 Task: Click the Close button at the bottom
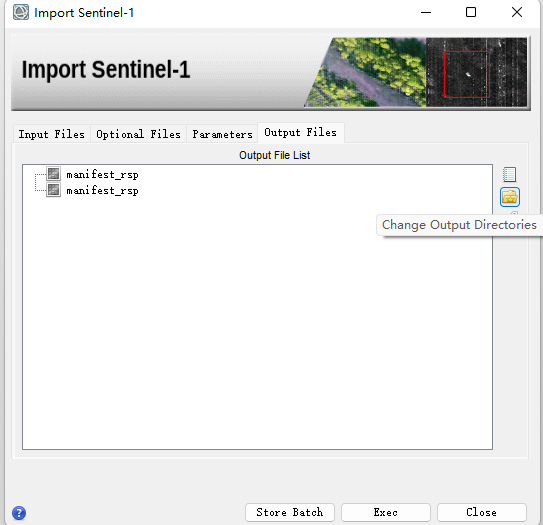[x=482, y=512]
